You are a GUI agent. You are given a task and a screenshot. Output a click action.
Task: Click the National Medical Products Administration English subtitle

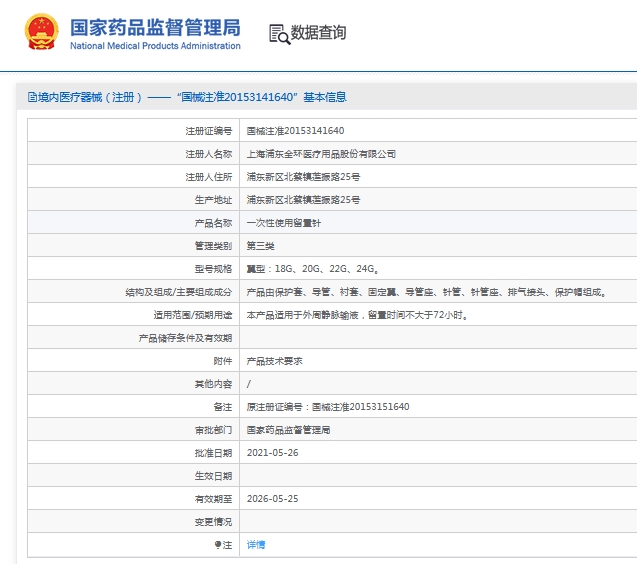[155, 46]
